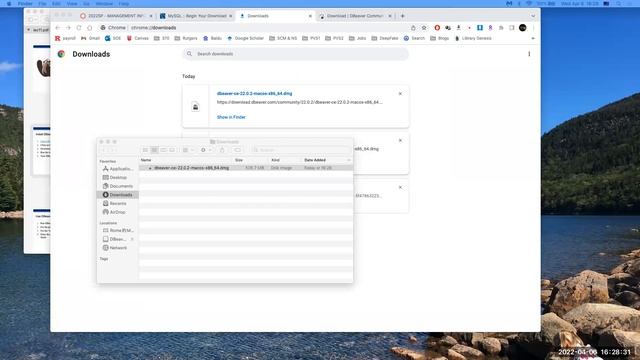This screenshot has height=360, width=640.
Task: Select Applications in Finder sidebar
Action: pos(117,169)
